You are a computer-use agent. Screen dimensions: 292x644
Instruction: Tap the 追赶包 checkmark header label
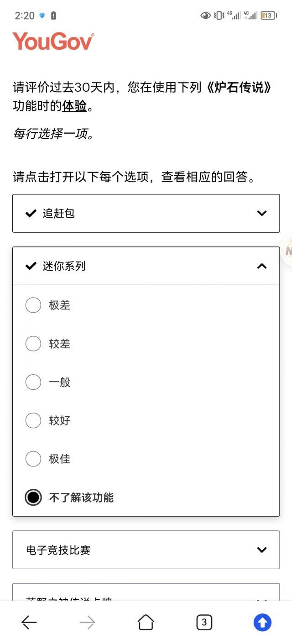pos(58,213)
